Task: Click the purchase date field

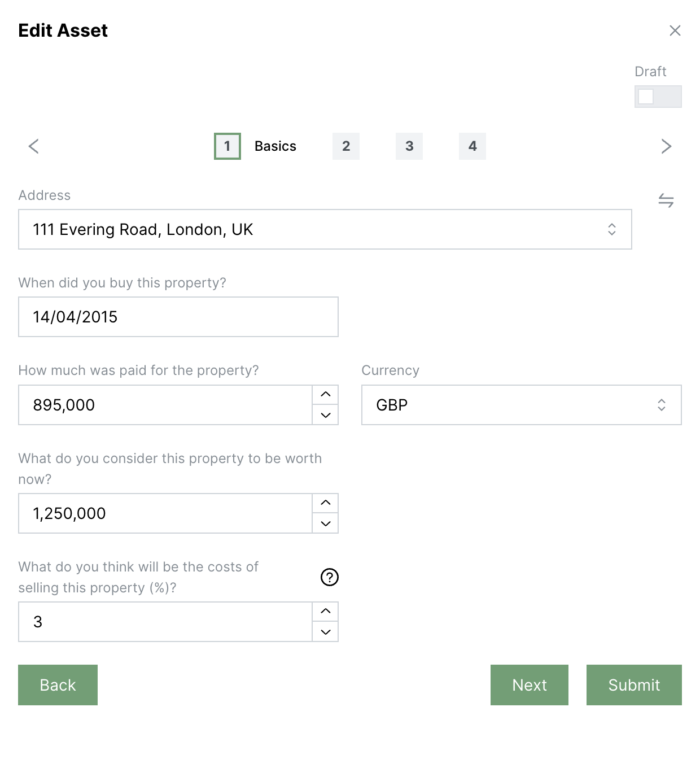Action: [x=178, y=317]
